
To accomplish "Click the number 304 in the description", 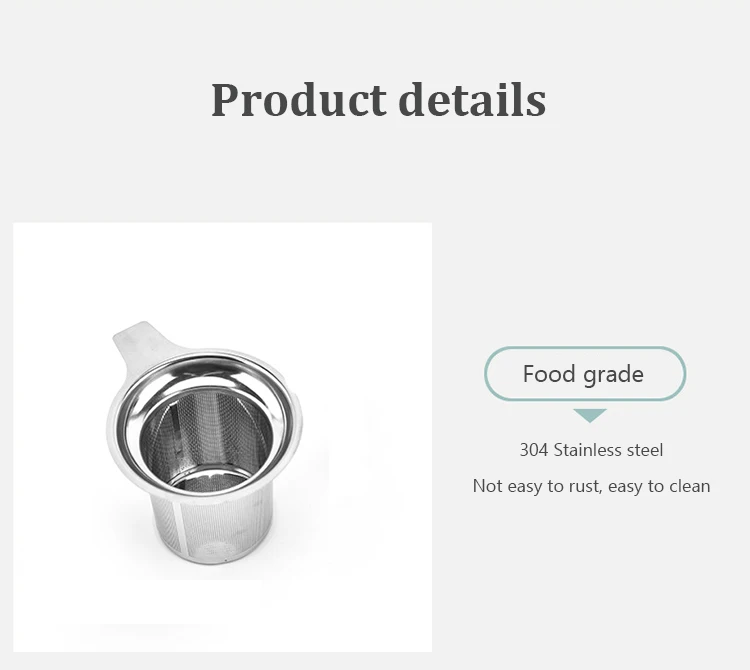I will [x=533, y=450].
